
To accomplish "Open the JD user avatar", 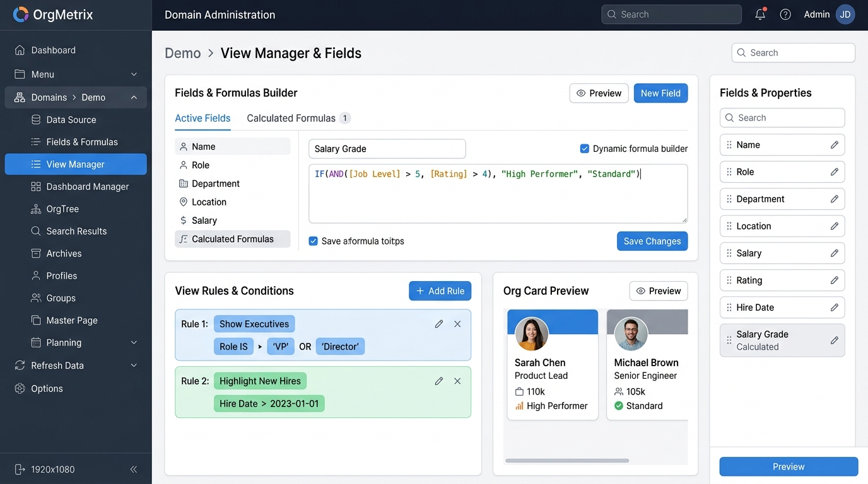I will 845,14.
